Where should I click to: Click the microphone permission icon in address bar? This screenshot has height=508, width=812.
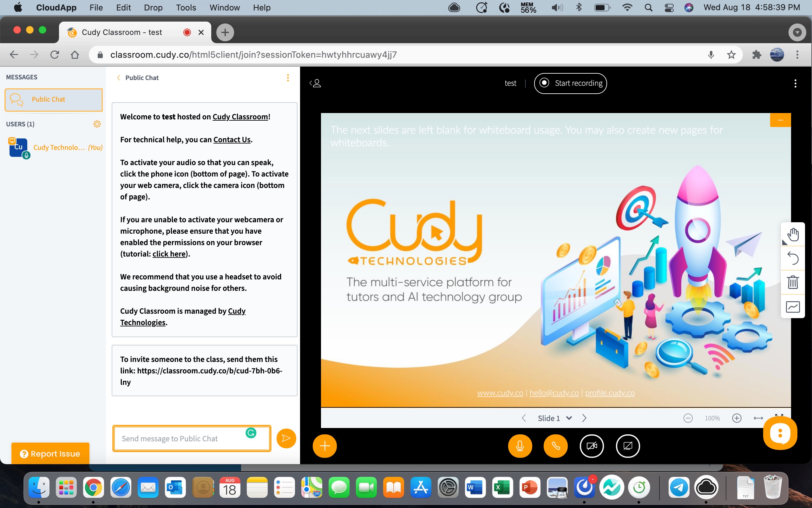coord(711,54)
